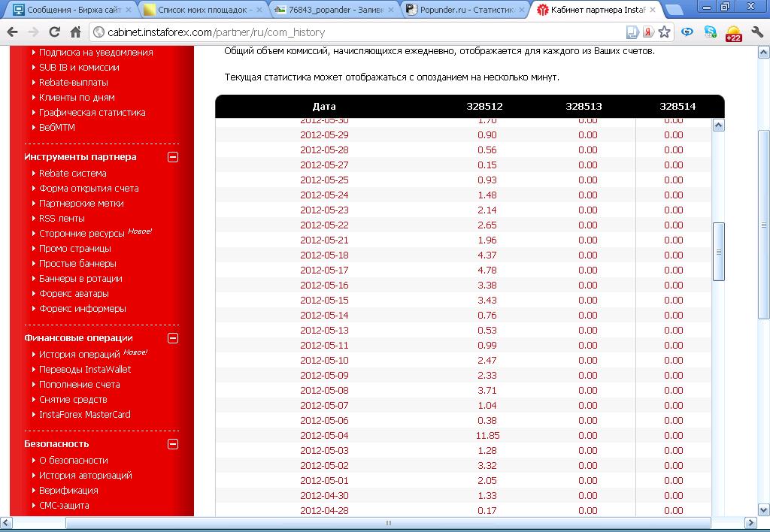The height and width of the screenshot is (532, 770).
Task: Open RSS ленты link
Action: [x=62, y=219]
